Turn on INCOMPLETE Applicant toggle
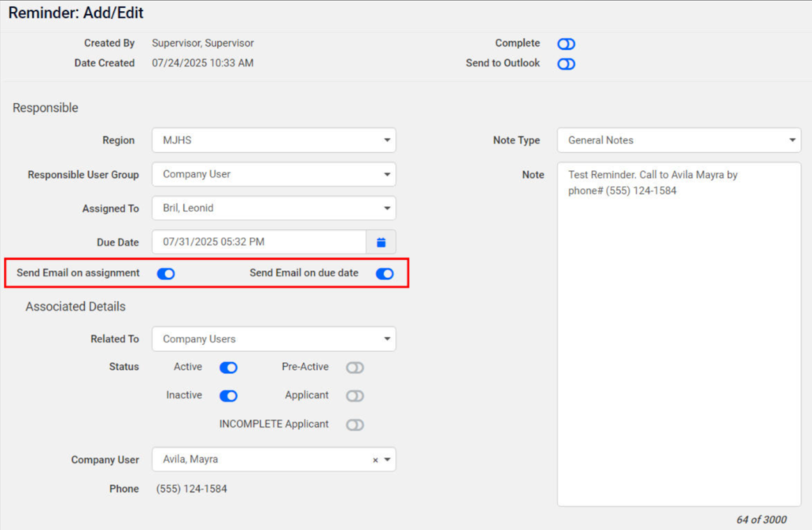Viewport: 812px width, 530px height. tap(354, 425)
